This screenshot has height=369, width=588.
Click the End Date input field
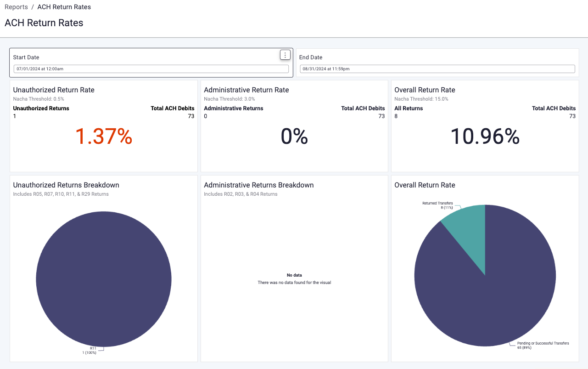[437, 69]
